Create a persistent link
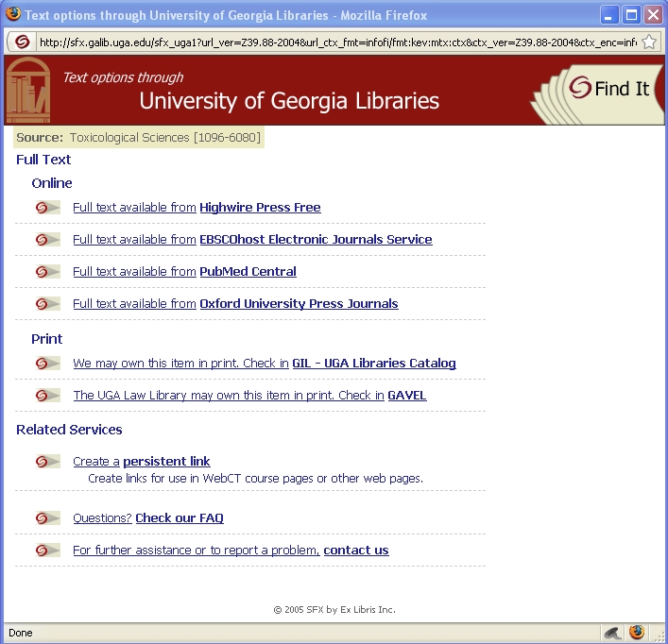 (141, 462)
